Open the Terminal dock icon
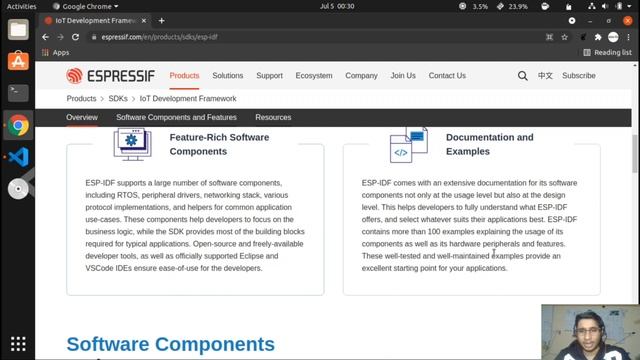The image size is (640, 360). tap(18, 93)
